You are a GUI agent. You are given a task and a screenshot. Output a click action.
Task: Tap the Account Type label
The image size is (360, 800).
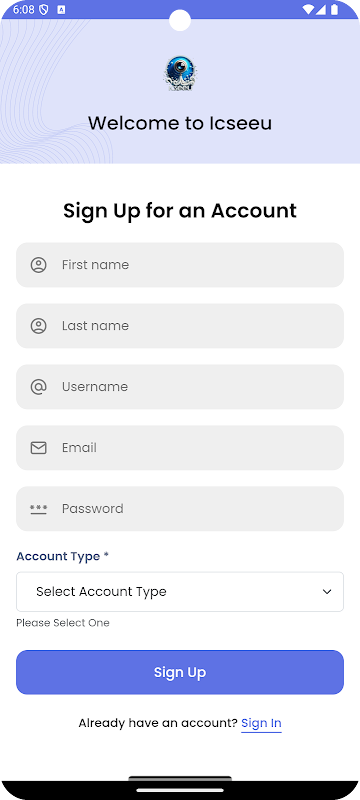[62, 556]
